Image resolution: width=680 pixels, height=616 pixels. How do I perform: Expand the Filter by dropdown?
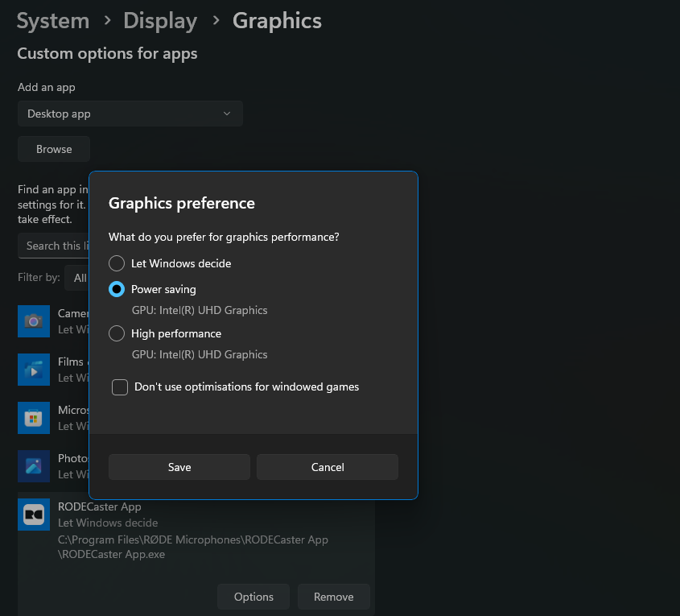point(77,278)
